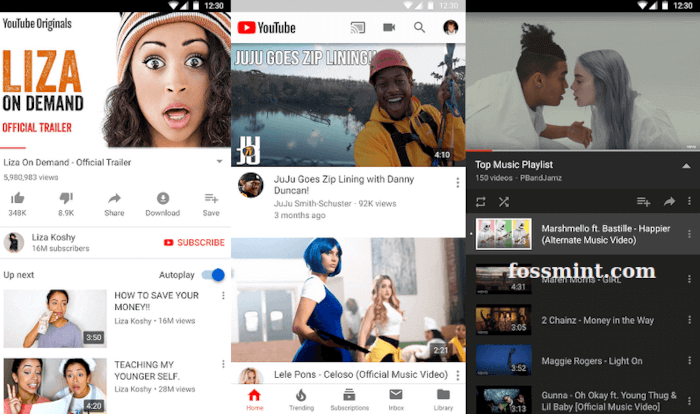Open options for Maren Morris GIRL item

pos(689,279)
